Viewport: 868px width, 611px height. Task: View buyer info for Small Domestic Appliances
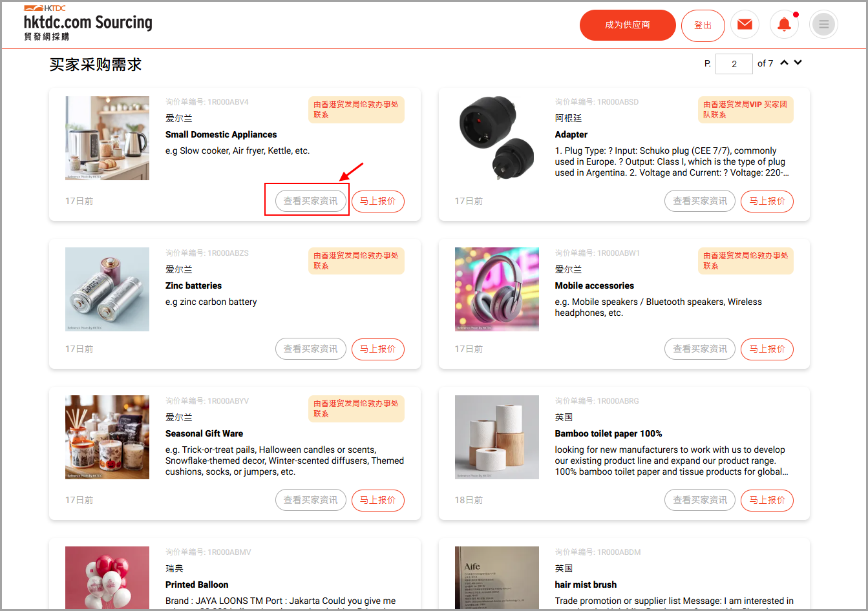point(311,201)
